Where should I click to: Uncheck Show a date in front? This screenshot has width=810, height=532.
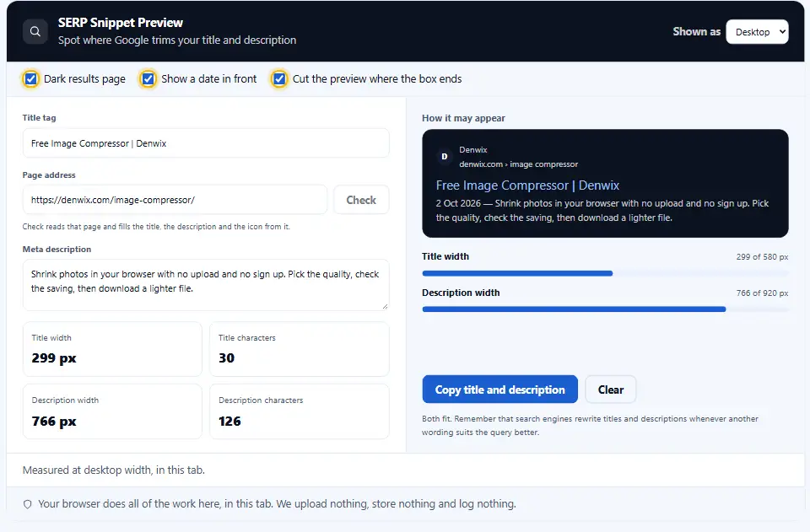tap(148, 79)
